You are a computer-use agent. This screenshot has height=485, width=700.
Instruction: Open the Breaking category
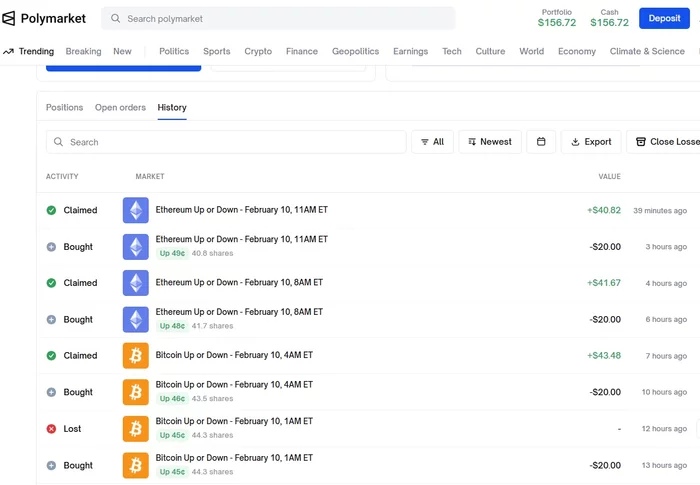[83, 51]
